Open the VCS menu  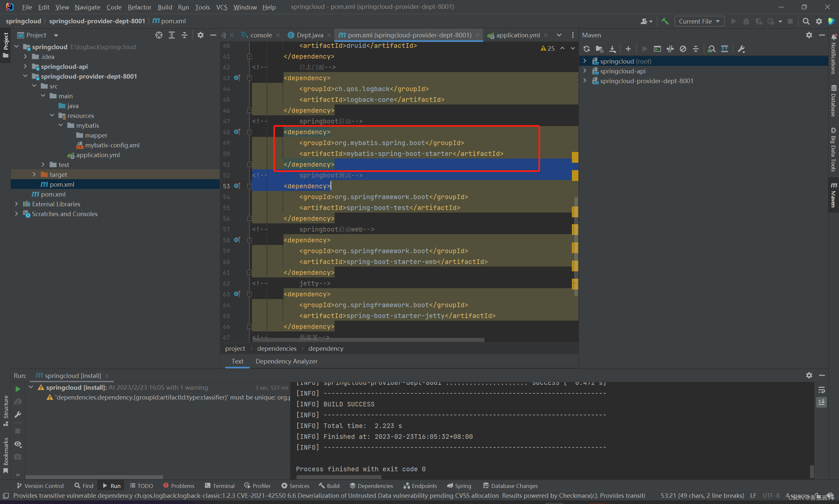click(x=222, y=7)
